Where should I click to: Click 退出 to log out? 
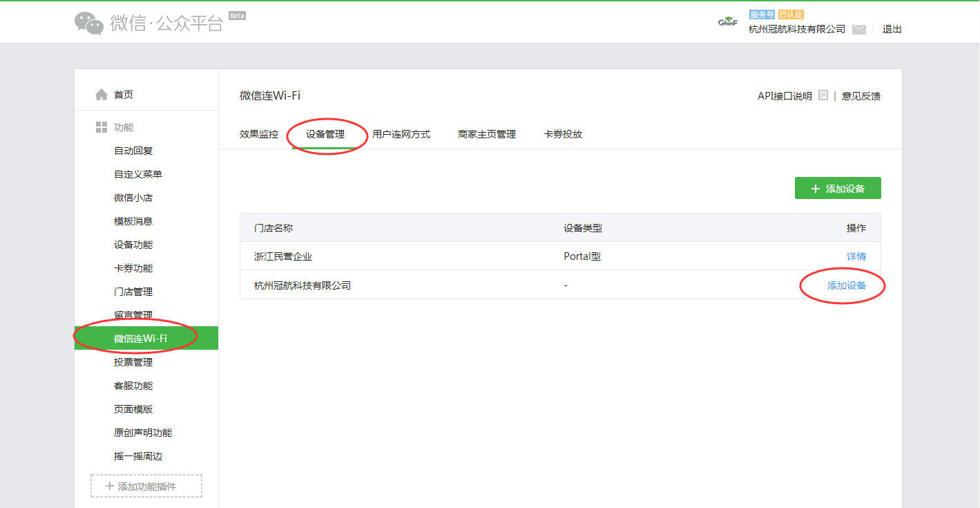tap(892, 29)
